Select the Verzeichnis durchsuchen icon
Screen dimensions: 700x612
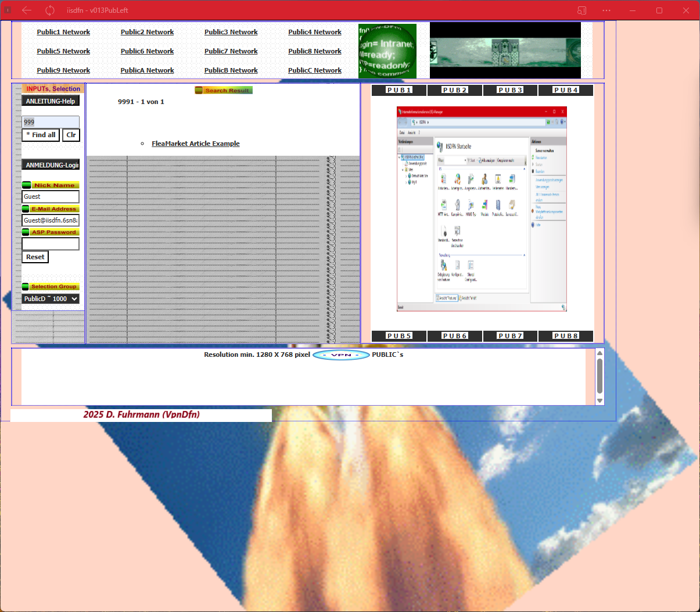tap(457, 231)
